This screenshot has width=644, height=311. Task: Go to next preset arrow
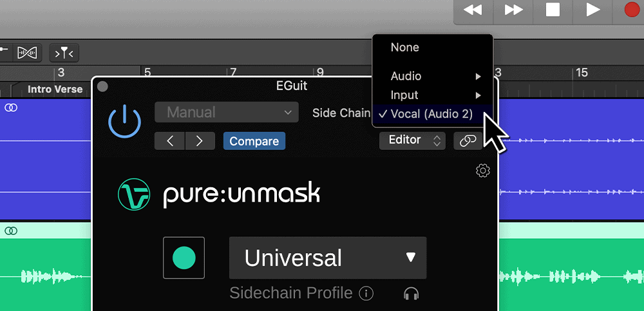(200, 141)
